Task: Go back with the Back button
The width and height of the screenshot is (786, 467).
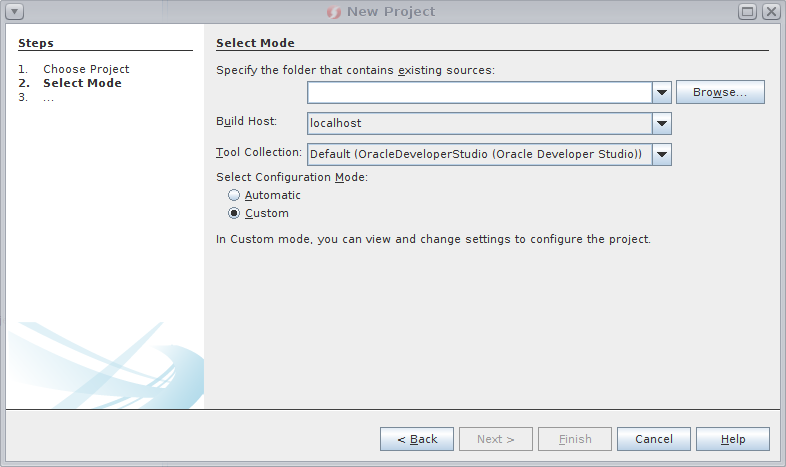Action: click(x=417, y=439)
